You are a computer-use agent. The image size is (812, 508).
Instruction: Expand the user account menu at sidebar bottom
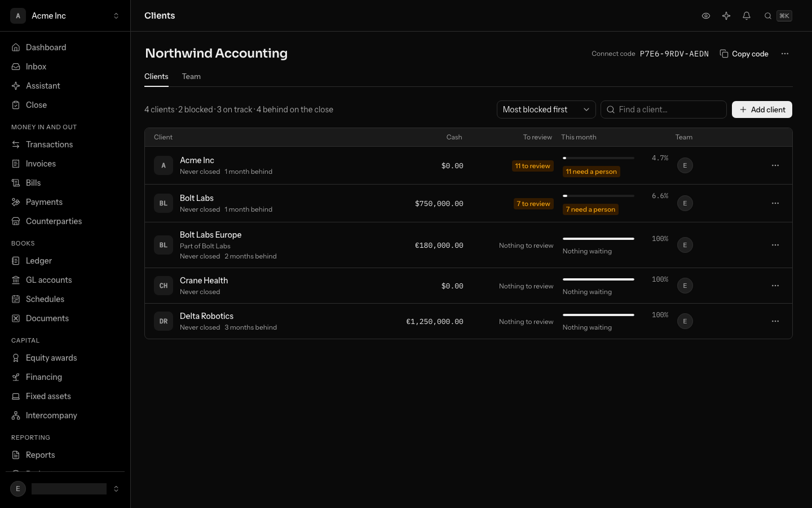point(65,489)
